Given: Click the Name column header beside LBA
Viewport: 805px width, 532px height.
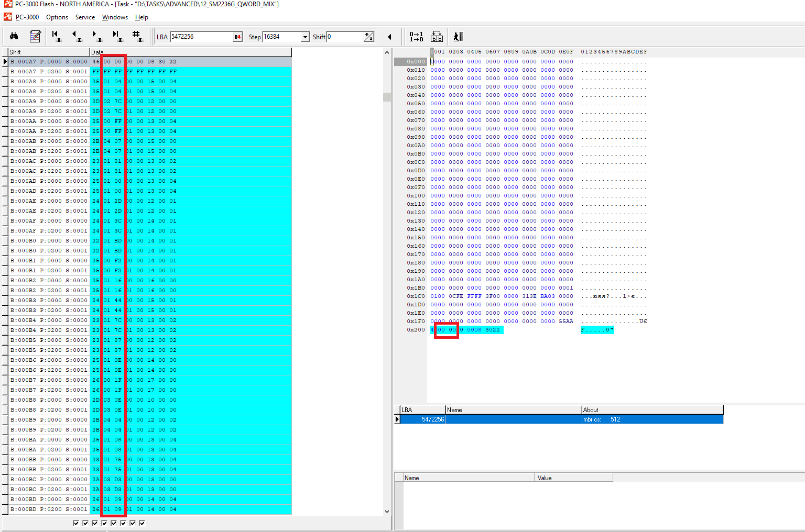Looking at the screenshot, I should [514, 409].
